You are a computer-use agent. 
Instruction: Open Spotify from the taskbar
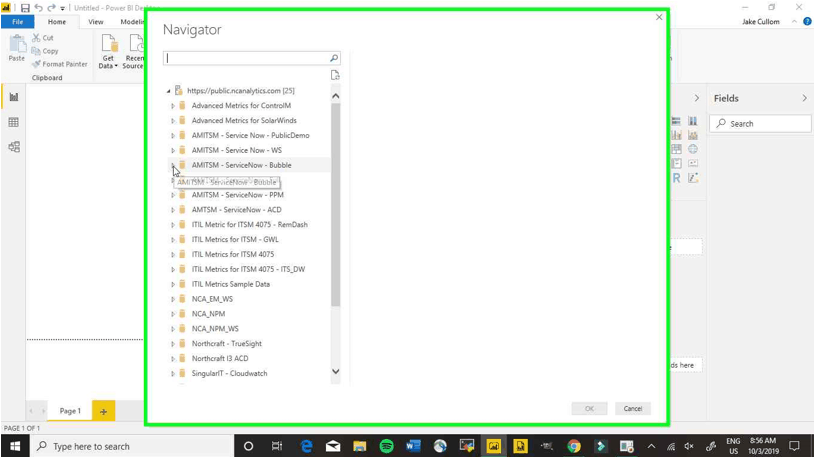click(x=386, y=447)
